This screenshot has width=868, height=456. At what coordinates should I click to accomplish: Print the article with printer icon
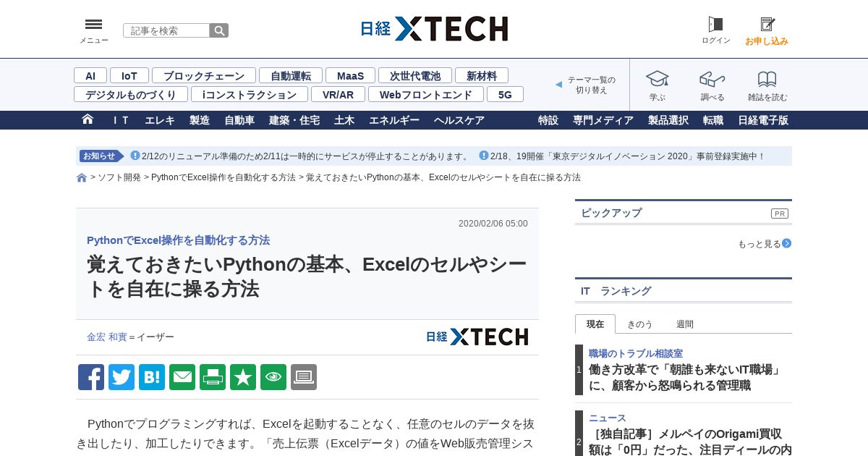[213, 377]
